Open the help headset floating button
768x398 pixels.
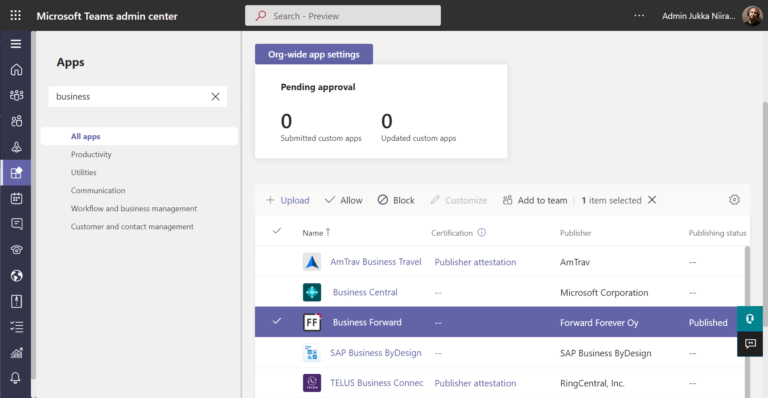click(x=750, y=319)
